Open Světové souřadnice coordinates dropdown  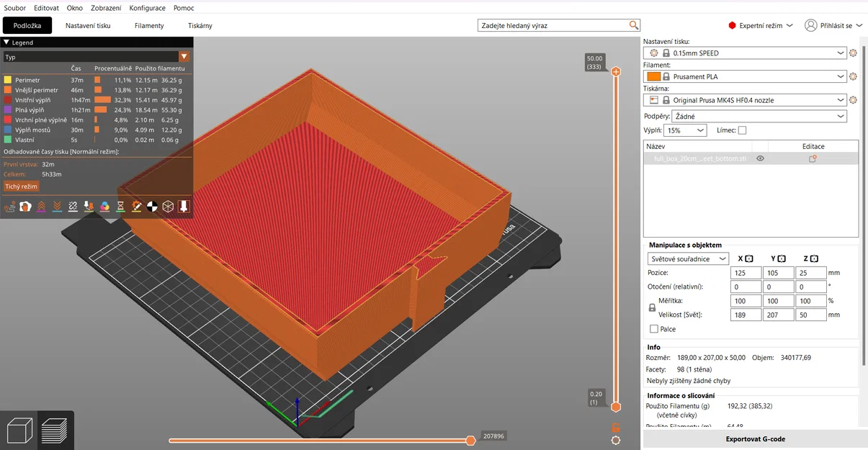tap(688, 258)
